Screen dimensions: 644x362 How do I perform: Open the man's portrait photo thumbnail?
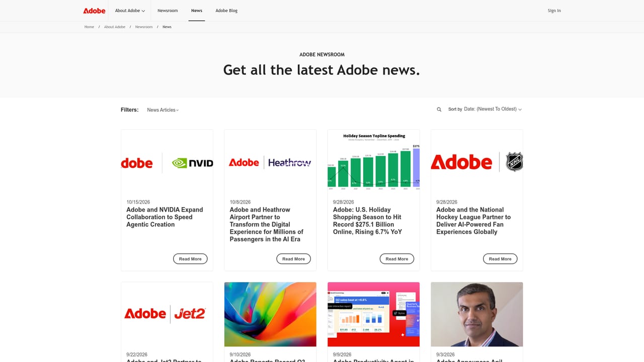tap(477, 314)
